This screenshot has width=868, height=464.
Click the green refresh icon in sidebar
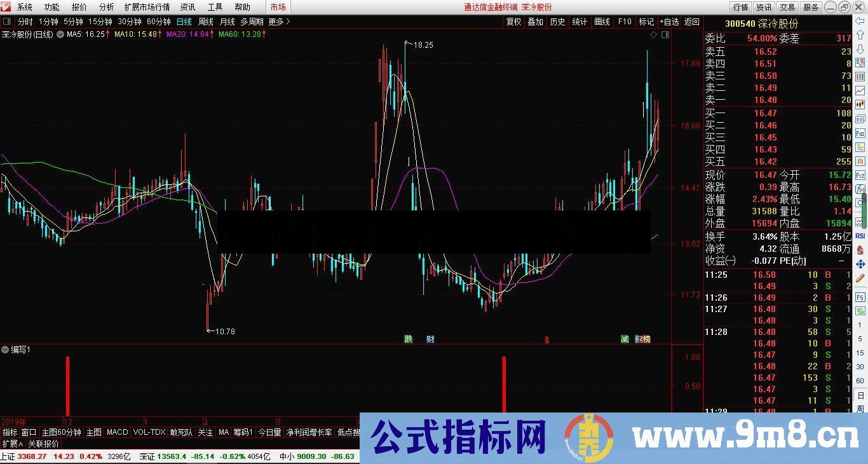tap(860, 311)
